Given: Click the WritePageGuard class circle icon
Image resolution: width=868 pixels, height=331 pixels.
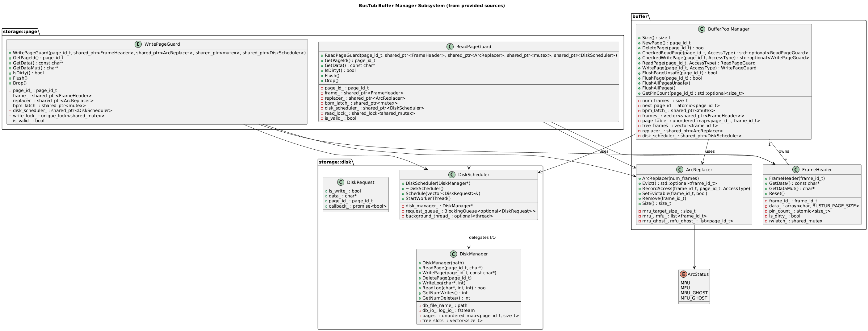Looking at the screenshot, I should click(x=138, y=44).
